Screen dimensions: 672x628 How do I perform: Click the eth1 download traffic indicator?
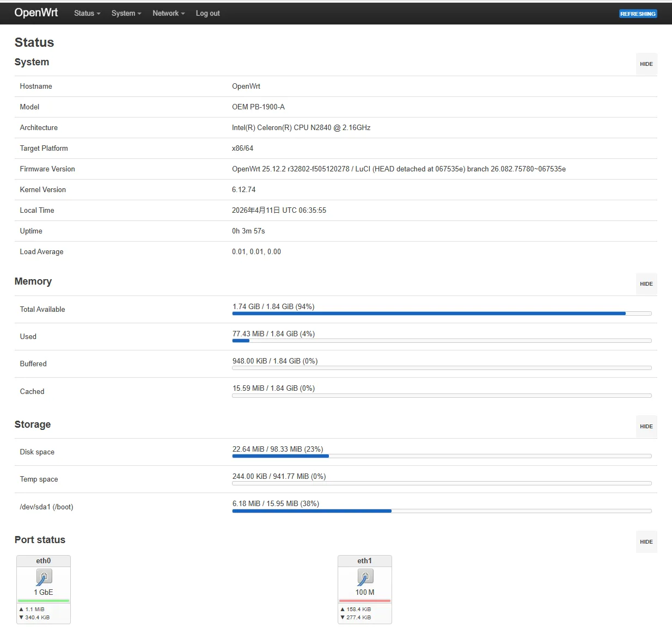click(357, 617)
